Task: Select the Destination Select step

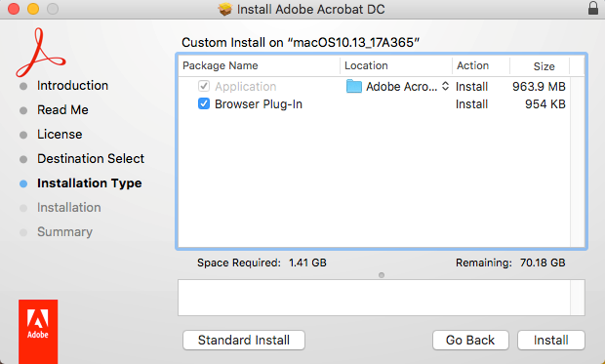Action: [x=91, y=159]
